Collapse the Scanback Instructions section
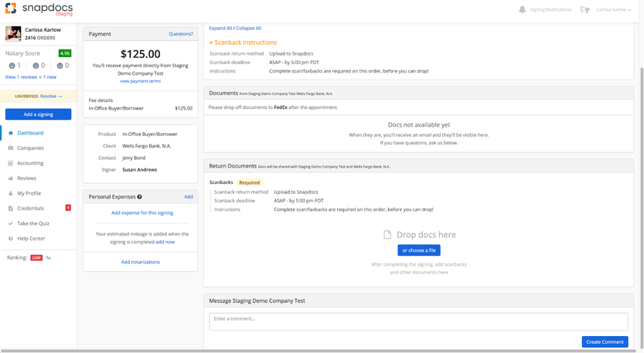644x353 pixels. tap(243, 42)
